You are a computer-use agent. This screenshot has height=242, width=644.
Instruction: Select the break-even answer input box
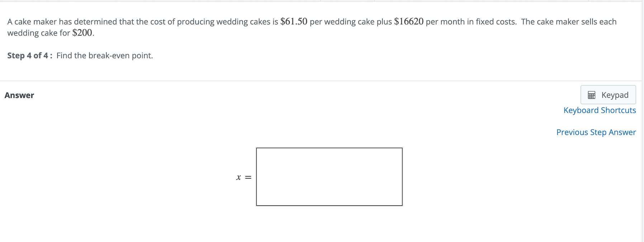click(x=329, y=177)
